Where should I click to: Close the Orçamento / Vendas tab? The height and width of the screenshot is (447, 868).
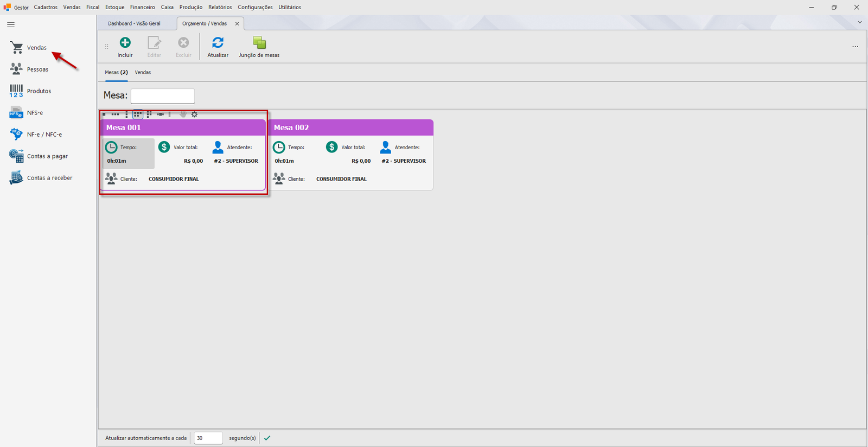tap(237, 24)
